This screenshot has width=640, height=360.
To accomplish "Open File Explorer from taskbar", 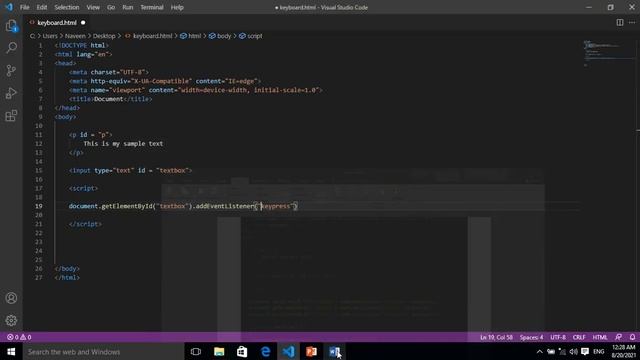I will pyautogui.click(x=219, y=351).
